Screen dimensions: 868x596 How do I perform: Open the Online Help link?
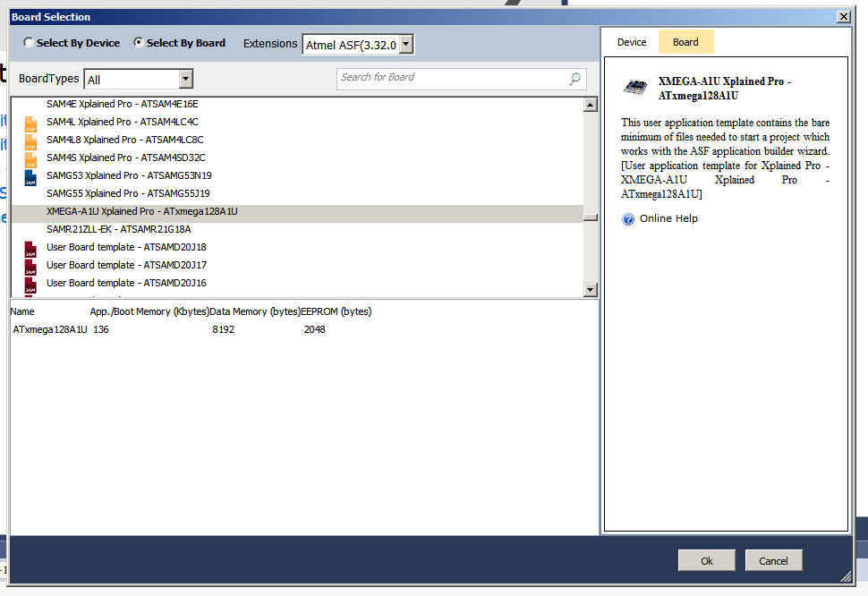[668, 218]
